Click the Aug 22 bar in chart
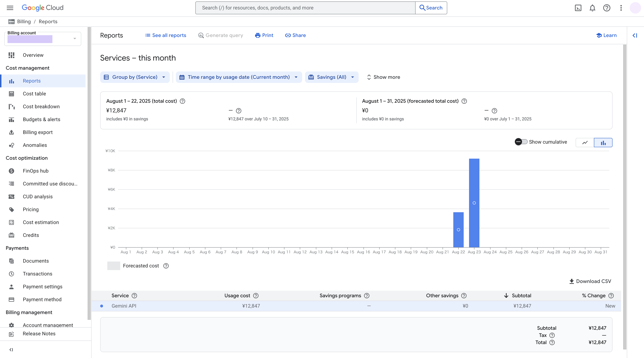Image resolution: width=644 pixels, height=358 pixels. [458, 230]
